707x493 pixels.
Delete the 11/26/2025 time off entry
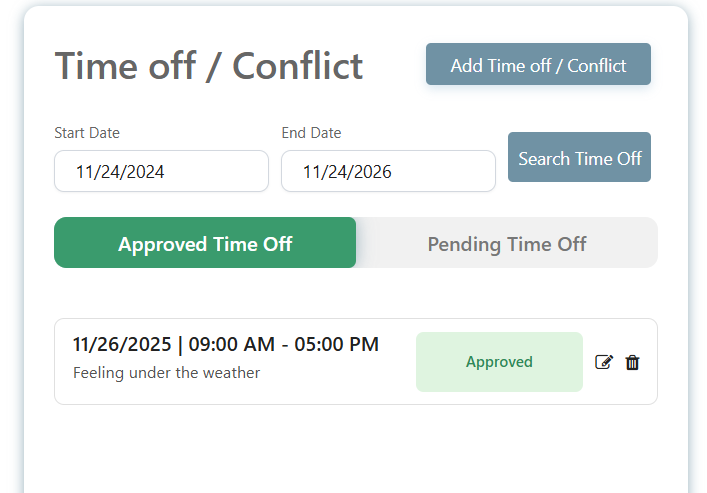pyautogui.click(x=632, y=362)
